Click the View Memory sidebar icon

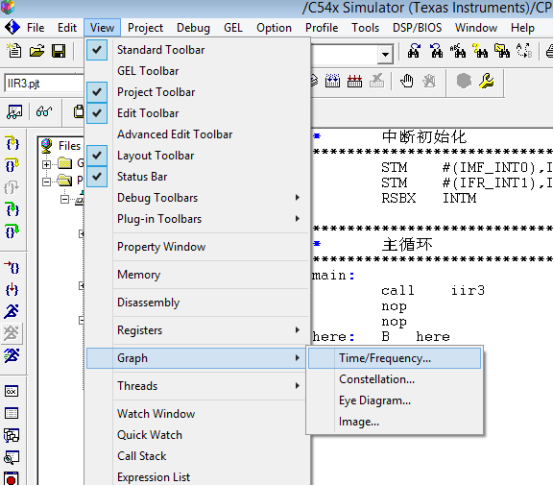point(11,413)
